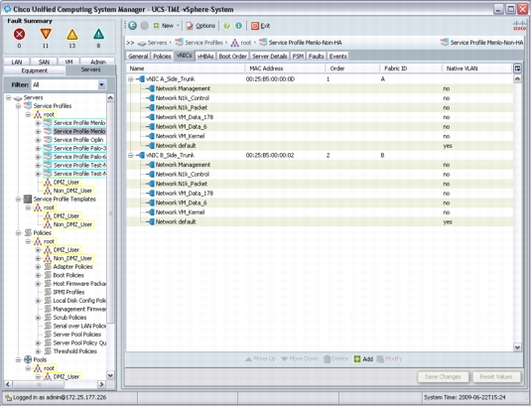Image resolution: width=532 pixels, height=407 pixels.
Task: Switch to the Server Details tab
Action: [270, 56]
